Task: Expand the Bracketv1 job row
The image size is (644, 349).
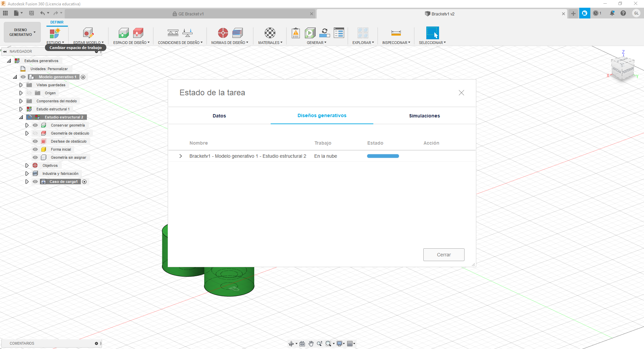Action: (181, 156)
